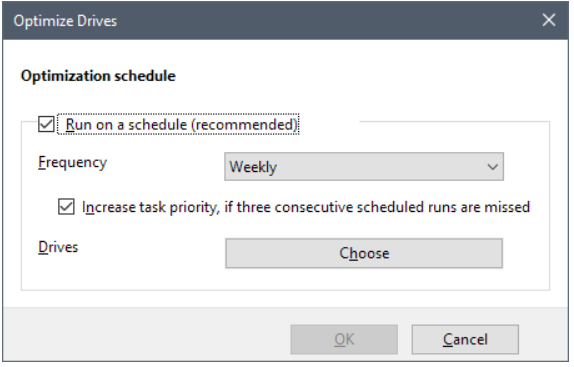Click the chevron arrow of the Weekly dropdown
The height and width of the screenshot is (367, 574).
point(493,167)
